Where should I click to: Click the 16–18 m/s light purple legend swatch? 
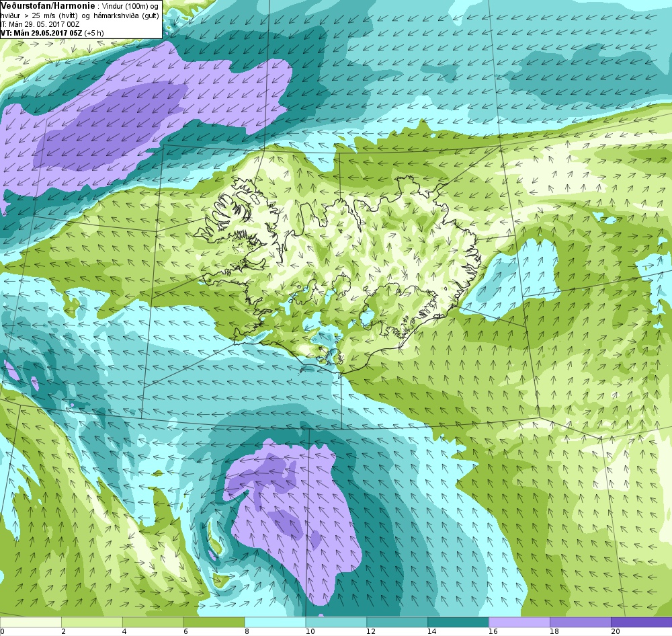tap(519, 622)
